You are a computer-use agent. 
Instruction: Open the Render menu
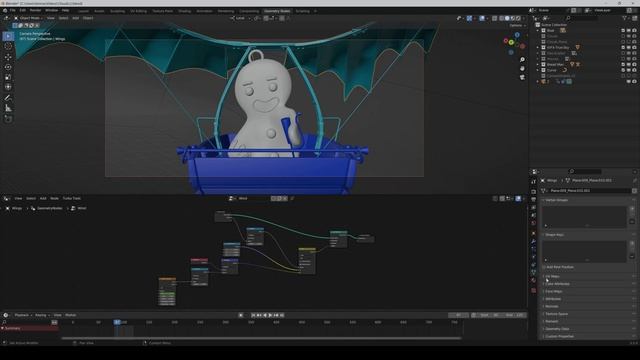click(x=36, y=10)
